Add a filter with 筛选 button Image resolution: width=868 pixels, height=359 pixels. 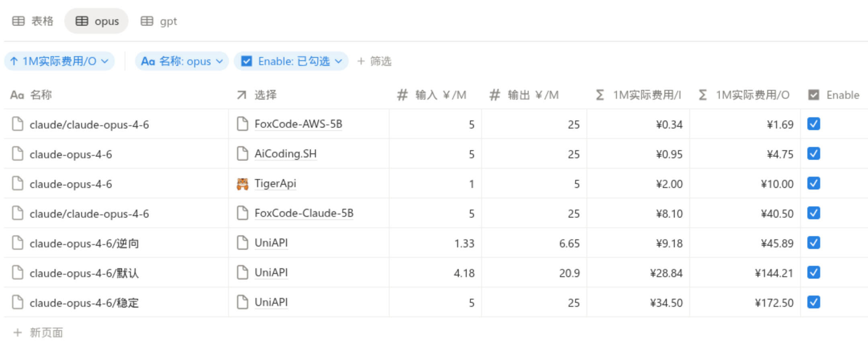374,61
